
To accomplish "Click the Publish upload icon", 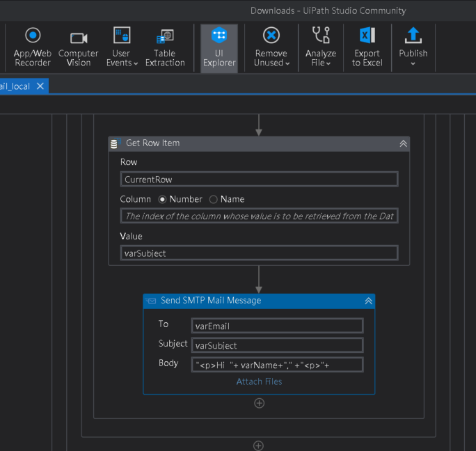I will pos(413,35).
